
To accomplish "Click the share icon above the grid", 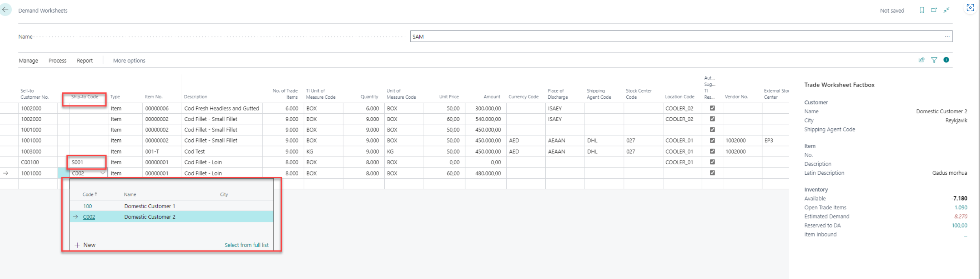I will coord(921,60).
